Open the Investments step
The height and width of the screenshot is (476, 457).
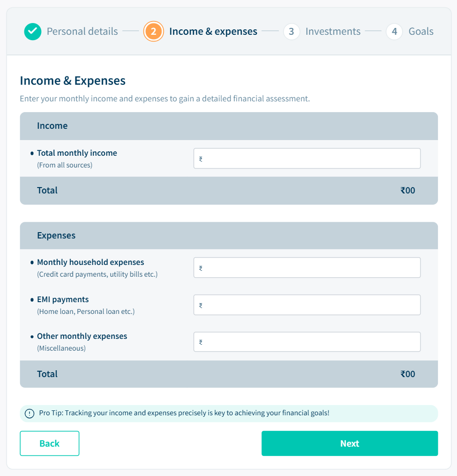click(x=333, y=32)
